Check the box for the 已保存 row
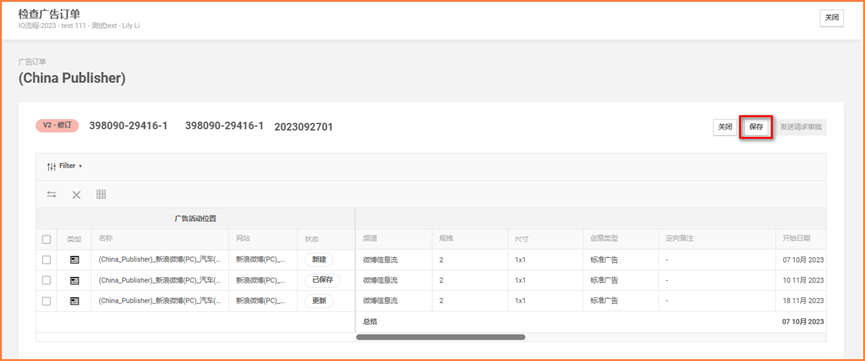 (46, 280)
